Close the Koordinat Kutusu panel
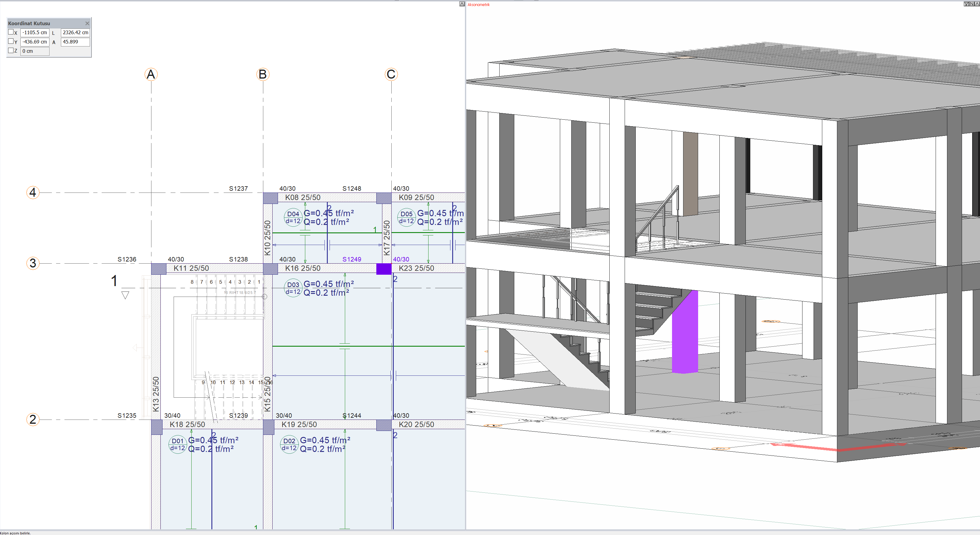The width and height of the screenshot is (980, 535). tap(87, 23)
